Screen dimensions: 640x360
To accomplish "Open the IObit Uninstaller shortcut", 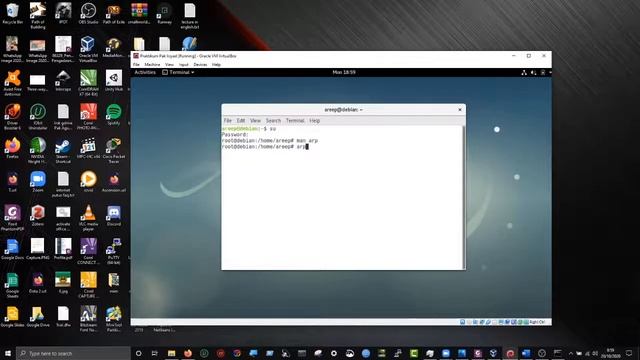I will point(38,117).
